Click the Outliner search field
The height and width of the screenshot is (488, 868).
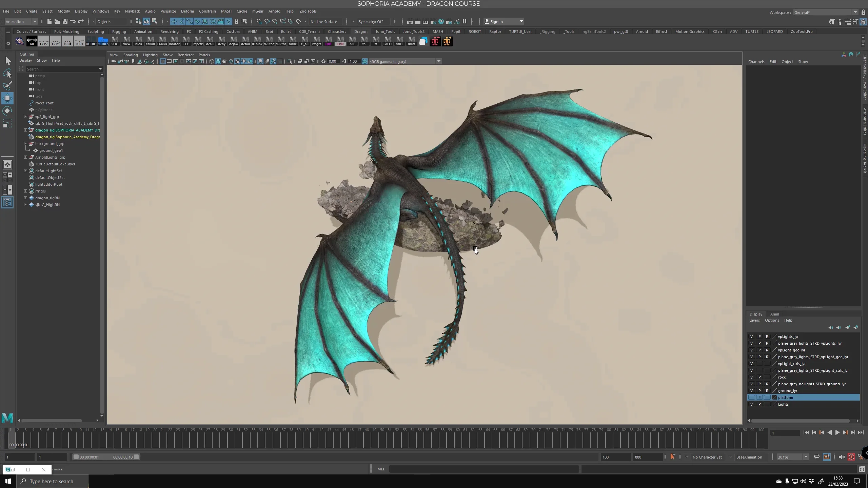pos(62,69)
